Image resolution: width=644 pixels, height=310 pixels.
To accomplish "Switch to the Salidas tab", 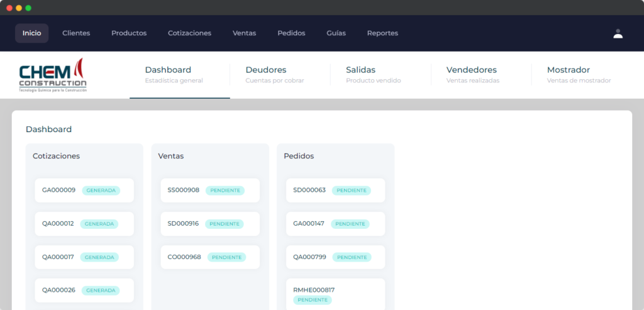I will (x=380, y=75).
